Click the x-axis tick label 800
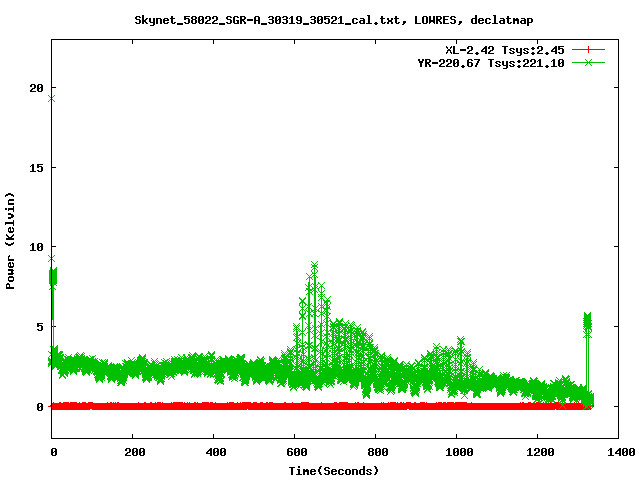This screenshot has width=640, height=480. pos(378,452)
